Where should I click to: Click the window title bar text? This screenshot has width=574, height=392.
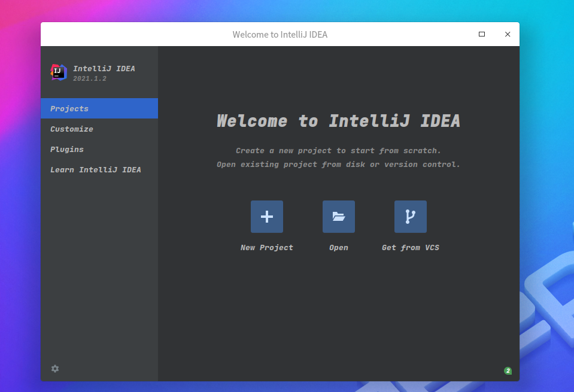pyautogui.click(x=280, y=34)
